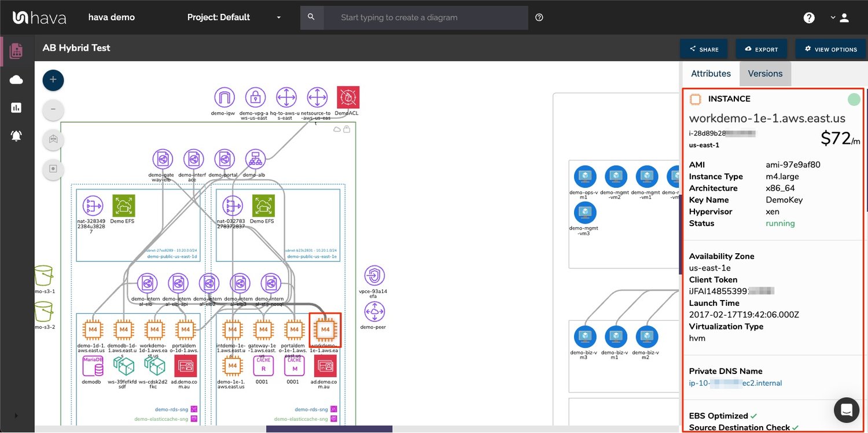The width and height of the screenshot is (868, 433).
Task: Click the demo-peer peering connection icon
Action: pos(374,312)
